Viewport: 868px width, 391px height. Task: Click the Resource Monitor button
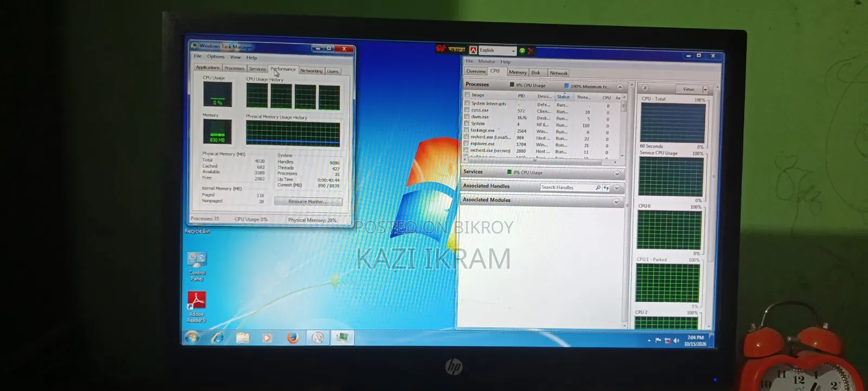tap(308, 201)
